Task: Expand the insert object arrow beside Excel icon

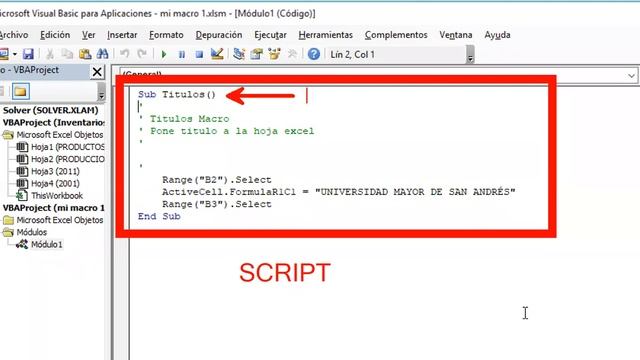Action: 15,54
